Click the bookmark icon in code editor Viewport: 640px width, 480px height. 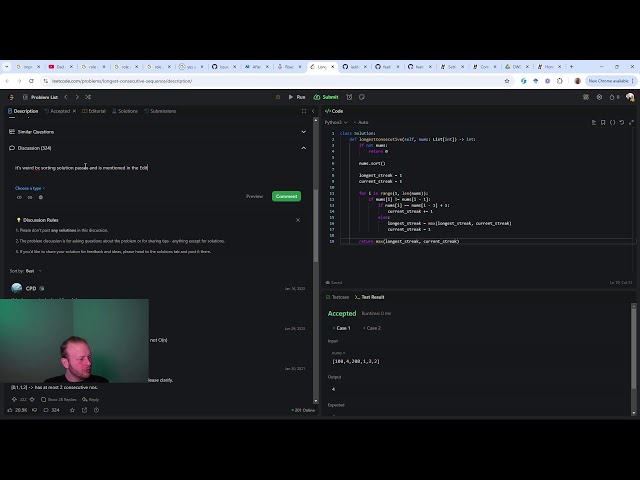pyautogui.click(x=603, y=122)
